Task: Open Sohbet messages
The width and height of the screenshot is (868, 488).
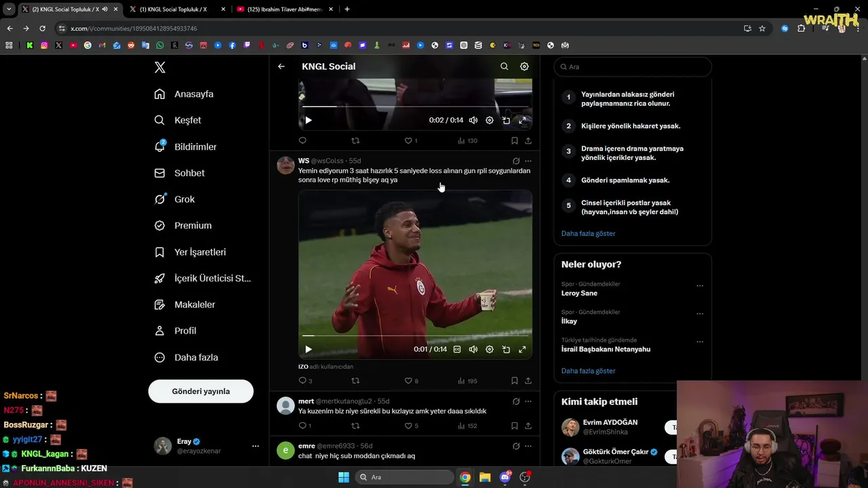Action: coord(179,173)
